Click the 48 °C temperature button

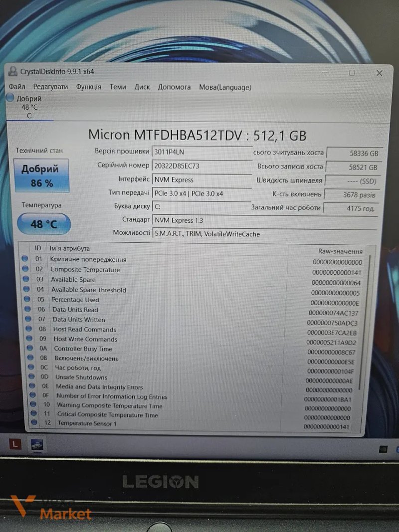point(44,224)
